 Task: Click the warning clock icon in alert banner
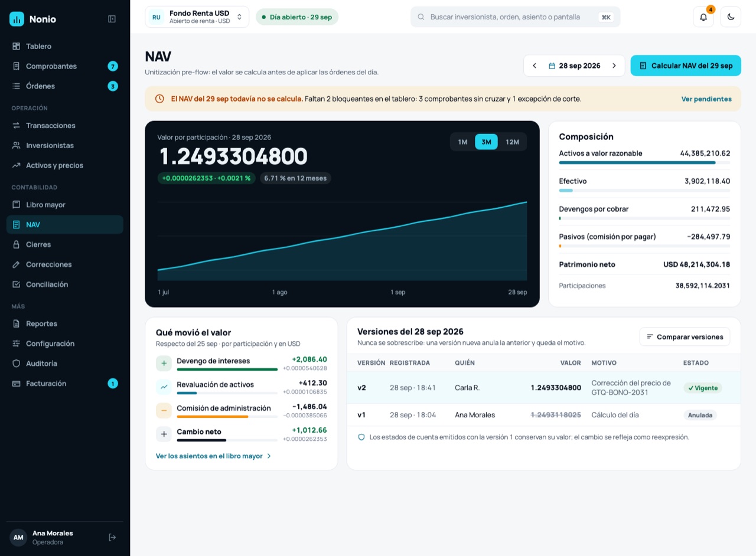(x=159, y=99)
